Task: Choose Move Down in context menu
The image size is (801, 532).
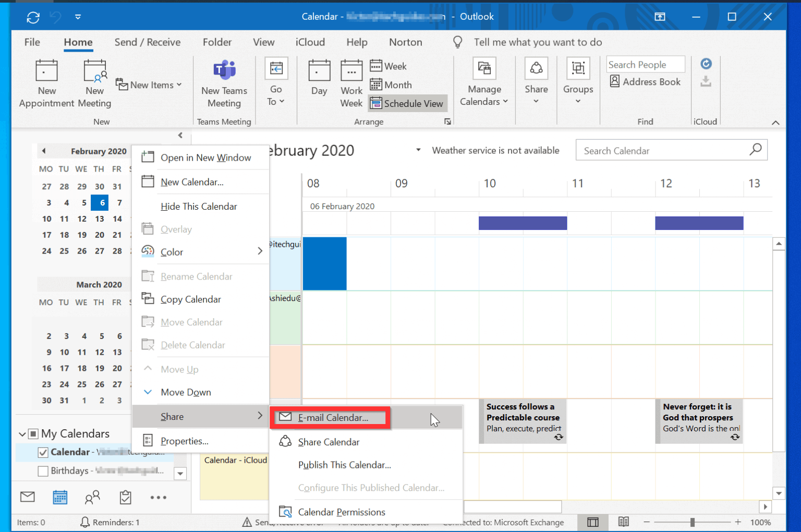Action: (200, 392)
